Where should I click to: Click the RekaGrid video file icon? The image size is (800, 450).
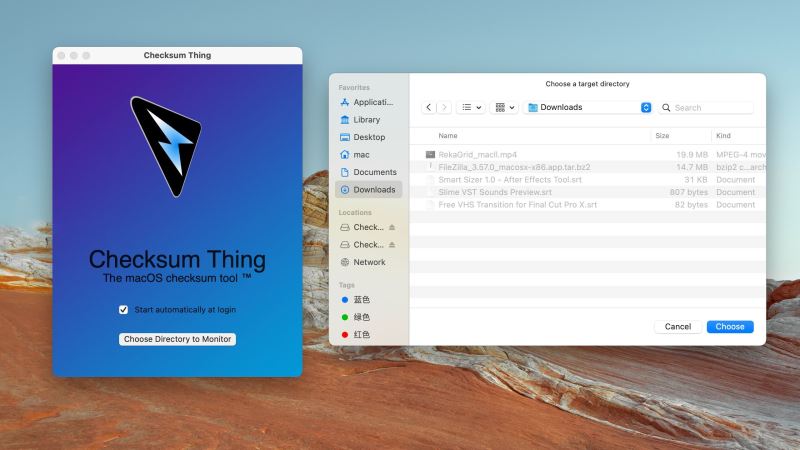coord(430,155)
